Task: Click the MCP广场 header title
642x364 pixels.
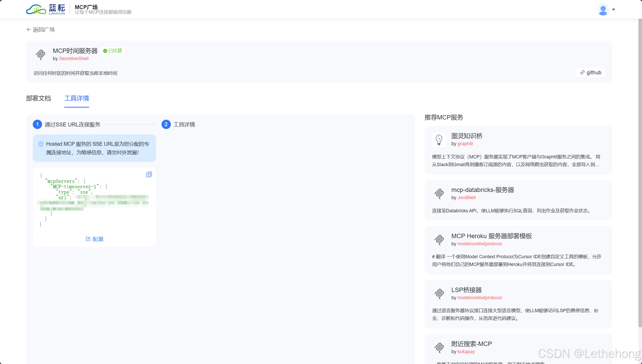Action: click(86, 7)
